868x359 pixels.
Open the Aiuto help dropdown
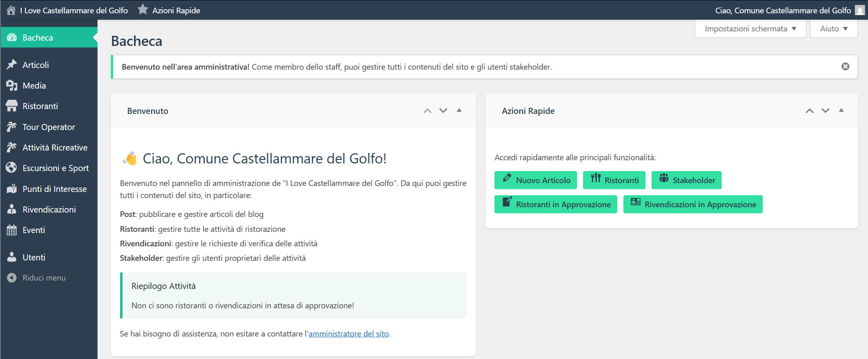click(x=834, y=29)
